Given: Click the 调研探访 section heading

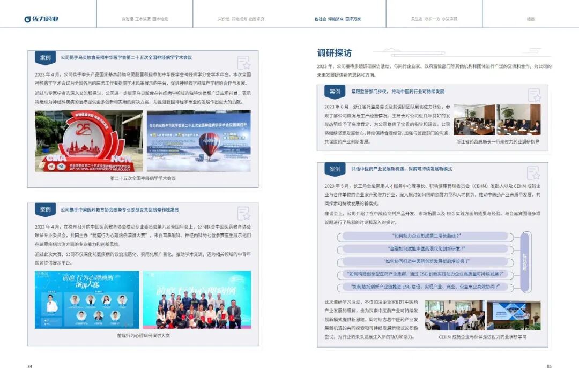Looking at the screenshot, I should [x=334, y=53].
